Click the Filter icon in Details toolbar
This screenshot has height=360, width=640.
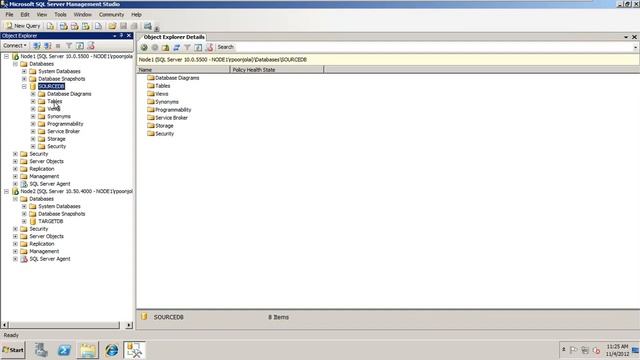click(x=187, y=47)
